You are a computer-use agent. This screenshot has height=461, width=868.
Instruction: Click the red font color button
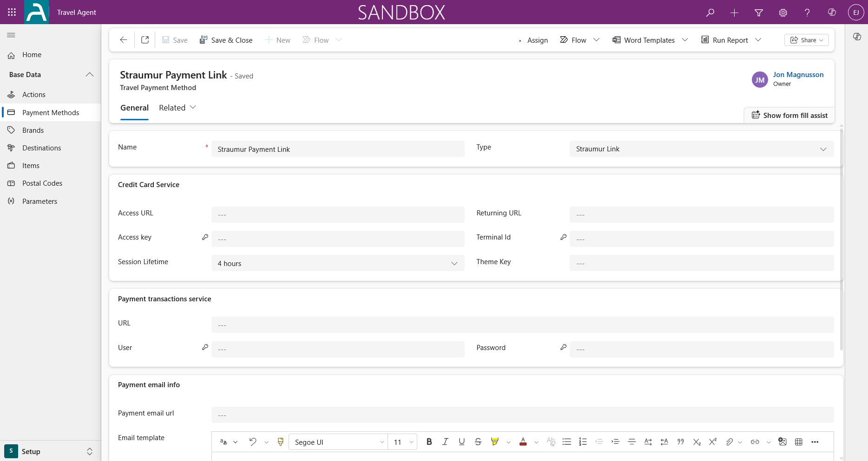[x=523, y=442]
